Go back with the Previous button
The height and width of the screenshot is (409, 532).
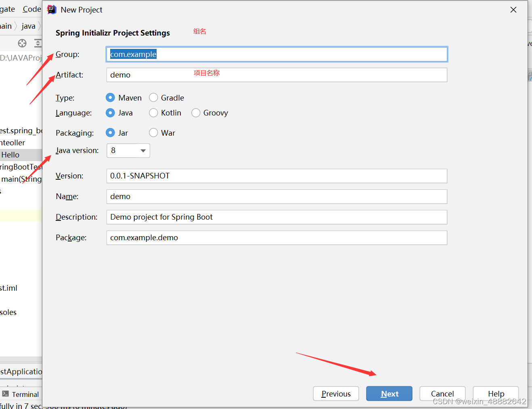pyautogui.click(x=336, y=394)
